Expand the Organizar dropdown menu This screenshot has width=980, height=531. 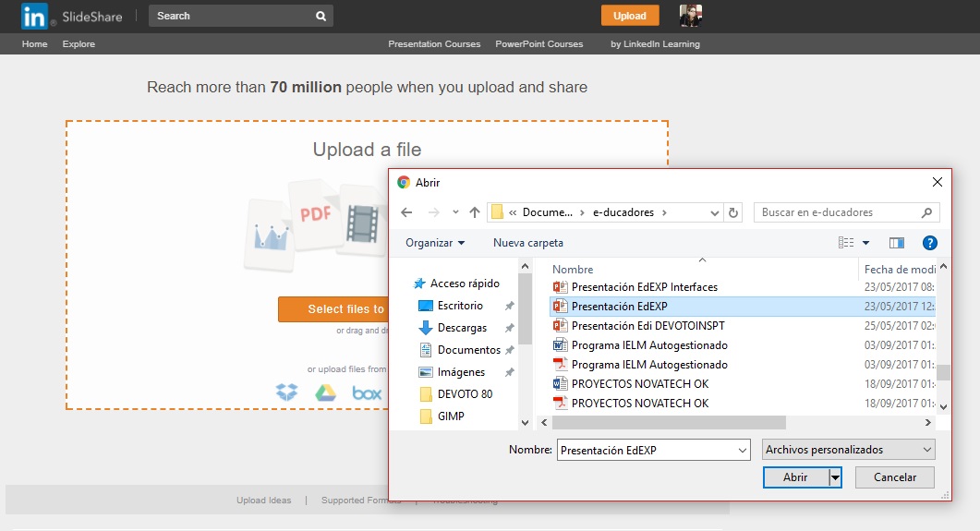tap(435, 243)
